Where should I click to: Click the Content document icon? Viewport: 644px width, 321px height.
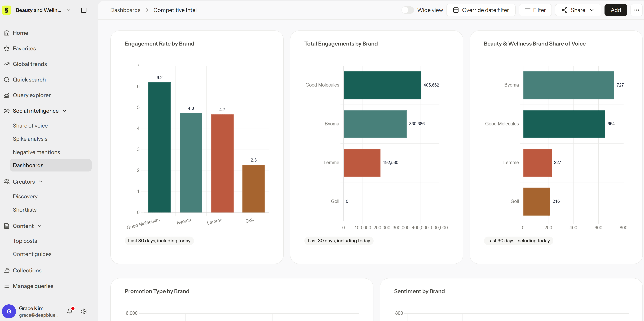coord(7,226)
